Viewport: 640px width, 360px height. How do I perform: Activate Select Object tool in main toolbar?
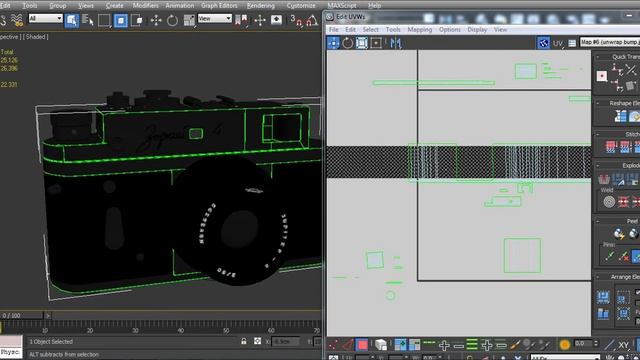click(x=71, y=20)
